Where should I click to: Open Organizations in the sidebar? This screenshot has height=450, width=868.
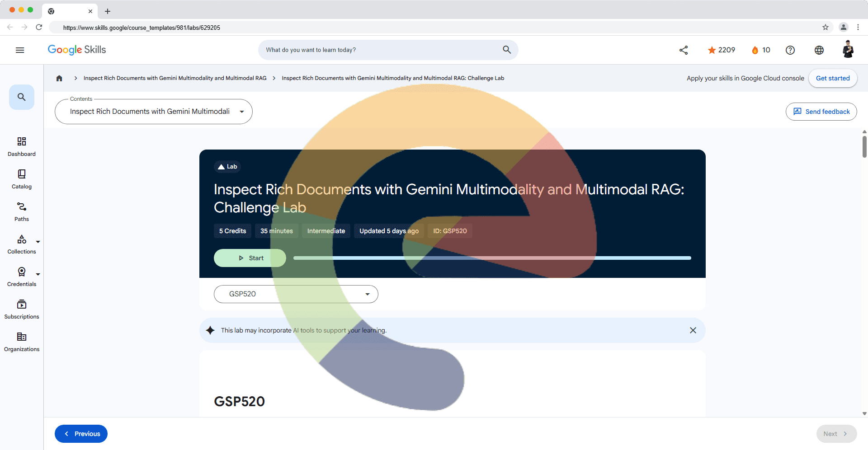[22, 342]
